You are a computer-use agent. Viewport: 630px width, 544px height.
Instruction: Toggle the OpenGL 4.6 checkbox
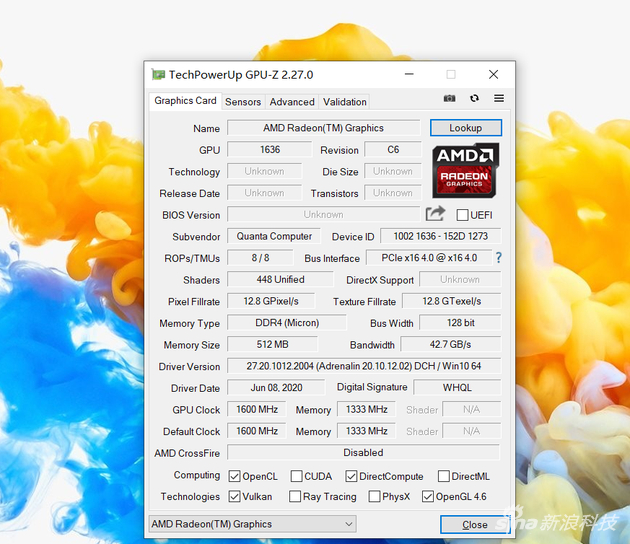click(428, 497)
